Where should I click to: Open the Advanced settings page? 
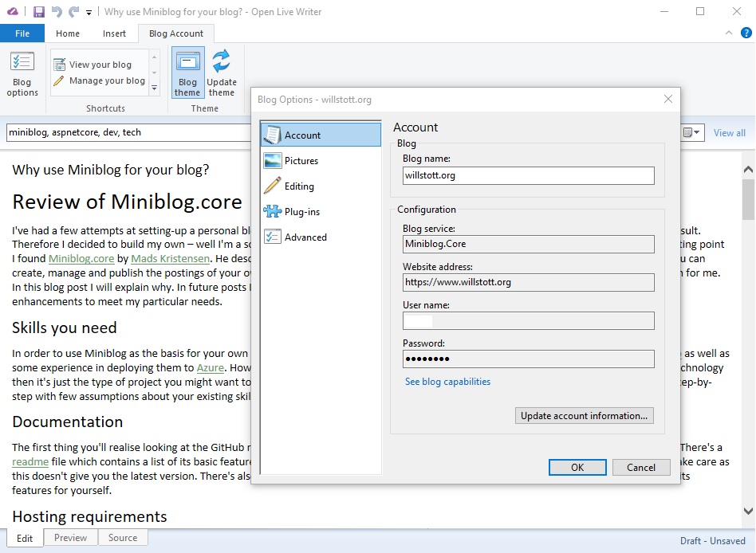[305, 237]
